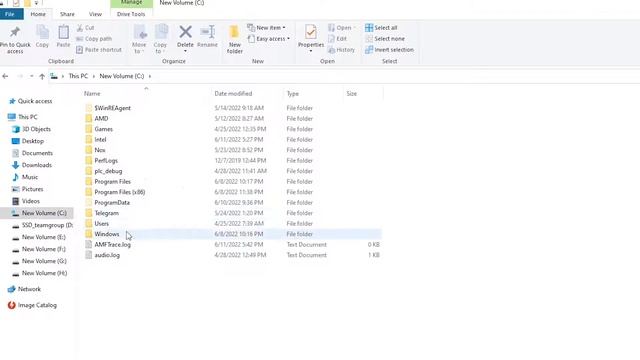Screen dimensions: 640x360
Task: Click Select all
Action: 381,28
